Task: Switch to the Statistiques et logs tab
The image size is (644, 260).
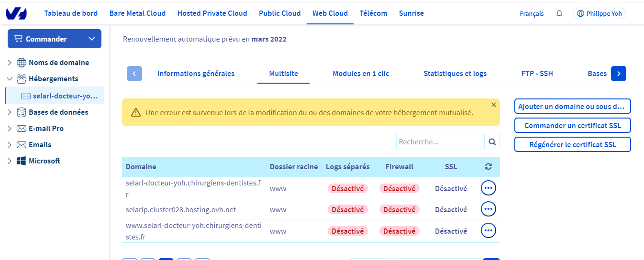Action: coord(455,74)
